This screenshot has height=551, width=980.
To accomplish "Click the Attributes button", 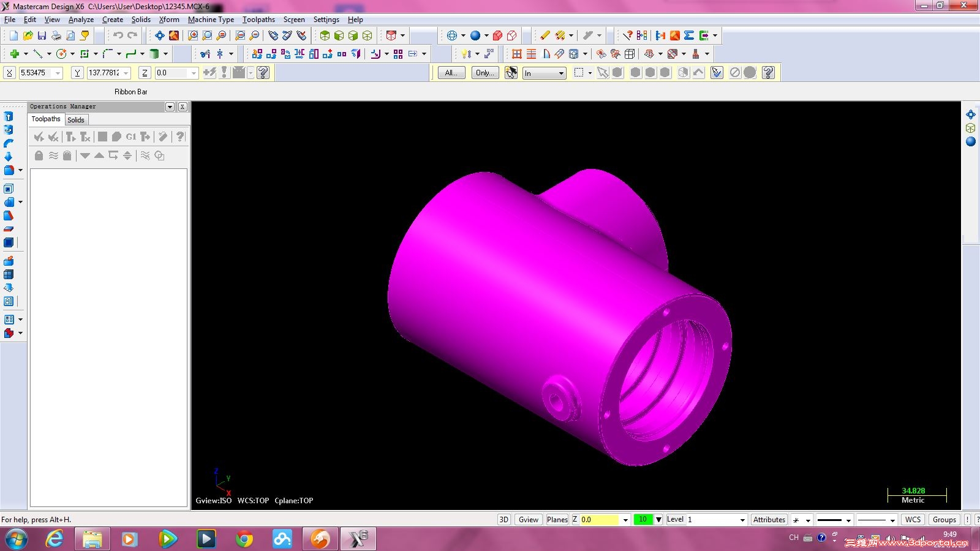I will point(769,520).
